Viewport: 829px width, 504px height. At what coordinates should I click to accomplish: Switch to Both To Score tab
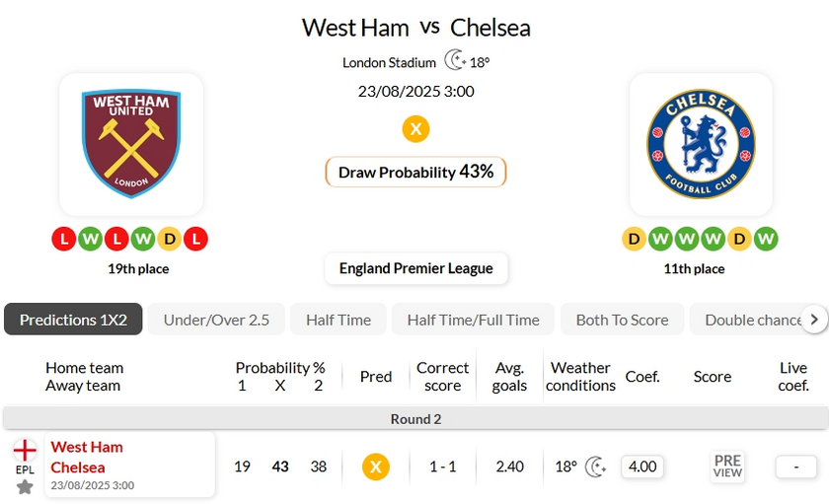pos(622,320)
